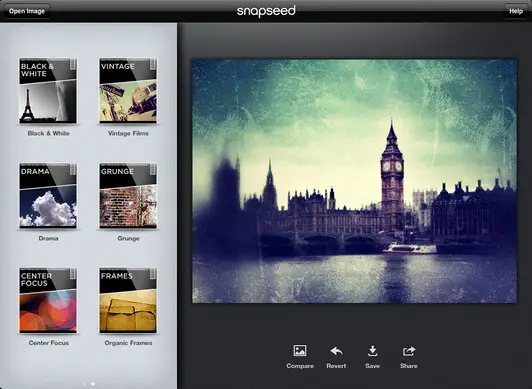532x389 pixels.
Task: Select the Black & White filter tile
Action: [48, 90]
